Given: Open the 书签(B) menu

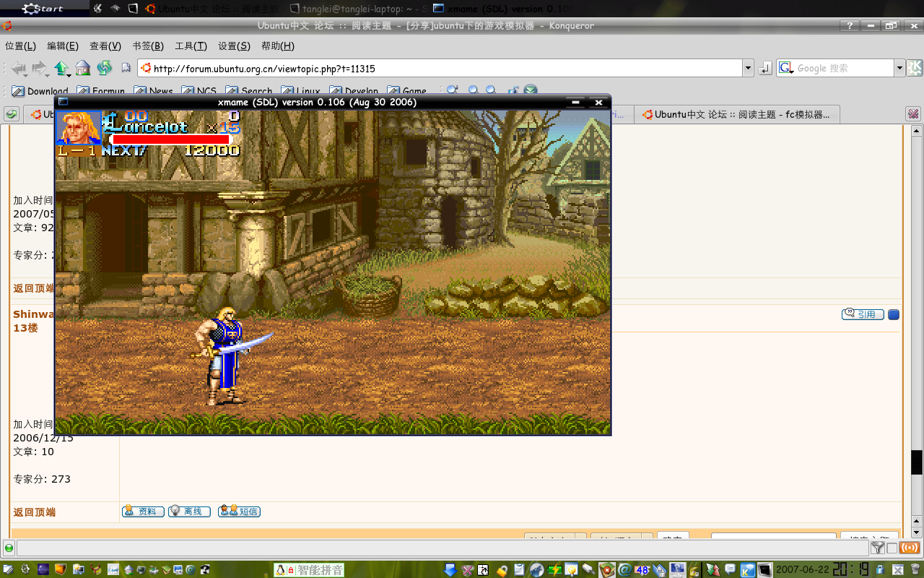Looking at the screenshot, I should 148,46.
